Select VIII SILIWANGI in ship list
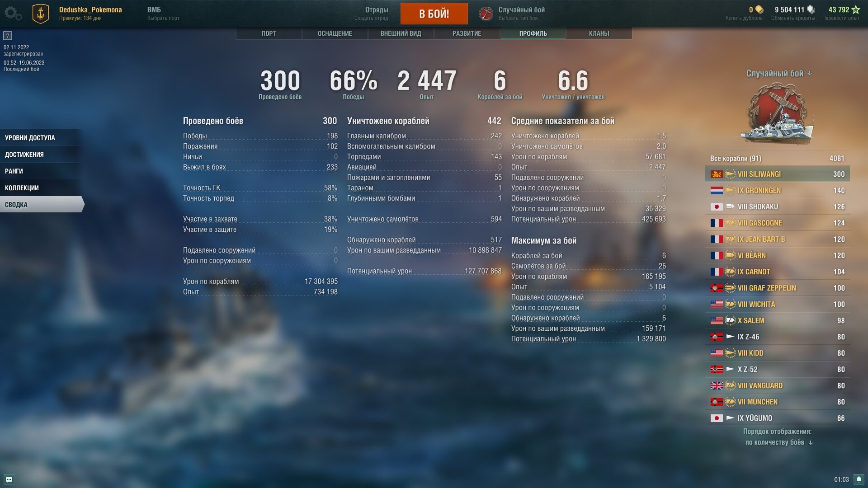Image resolution: width=868 pixels, height=488 pixels. tap(778, 174)
